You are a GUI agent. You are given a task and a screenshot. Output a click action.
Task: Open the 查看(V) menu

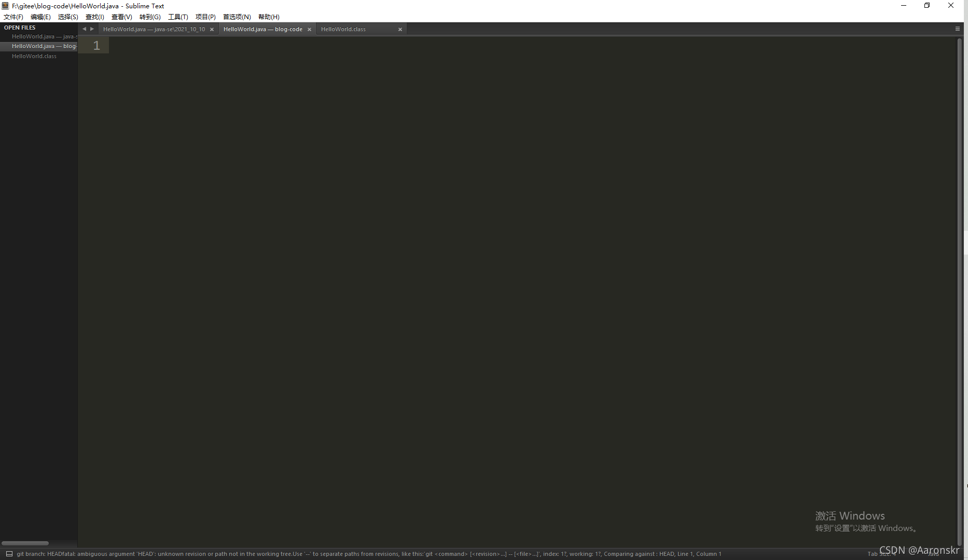[x=122, y=17]
